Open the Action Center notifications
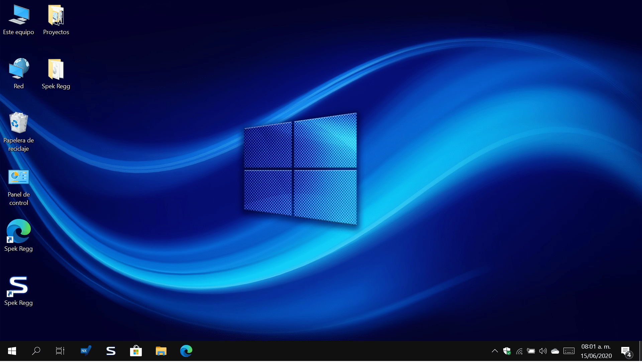Image resolution: width=642 pixels, height=364 pixels. [626, 351]
